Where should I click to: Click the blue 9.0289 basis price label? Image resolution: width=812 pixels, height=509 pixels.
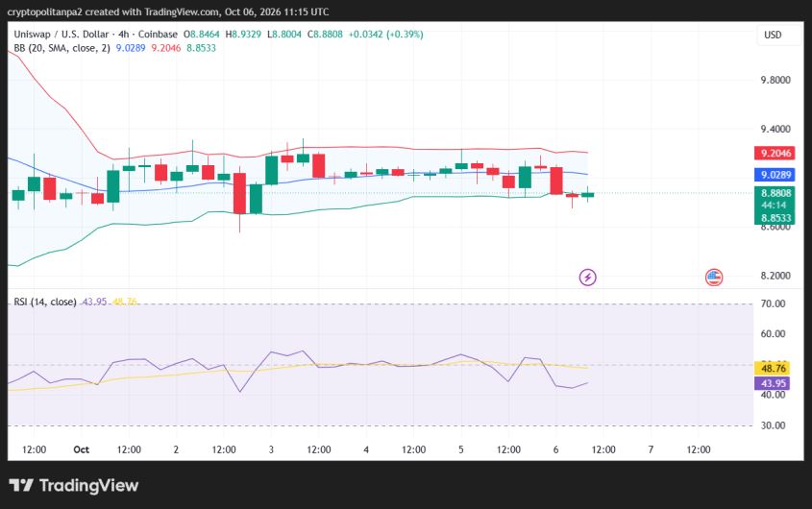click(775, 175)
